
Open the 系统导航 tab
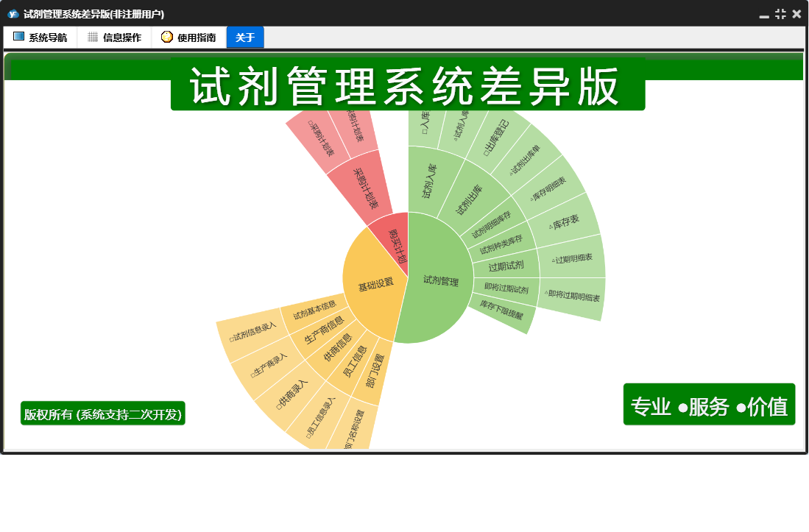coord(40,37)
